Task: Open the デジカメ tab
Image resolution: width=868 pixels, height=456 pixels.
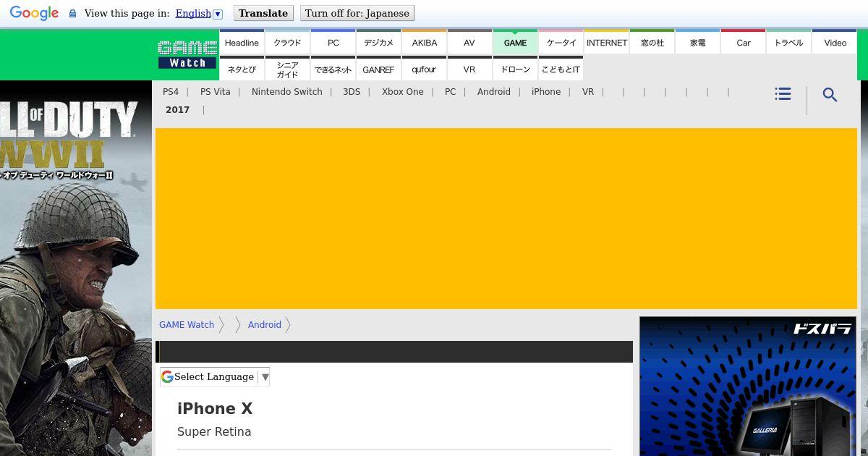Action: tap(378, 43)
